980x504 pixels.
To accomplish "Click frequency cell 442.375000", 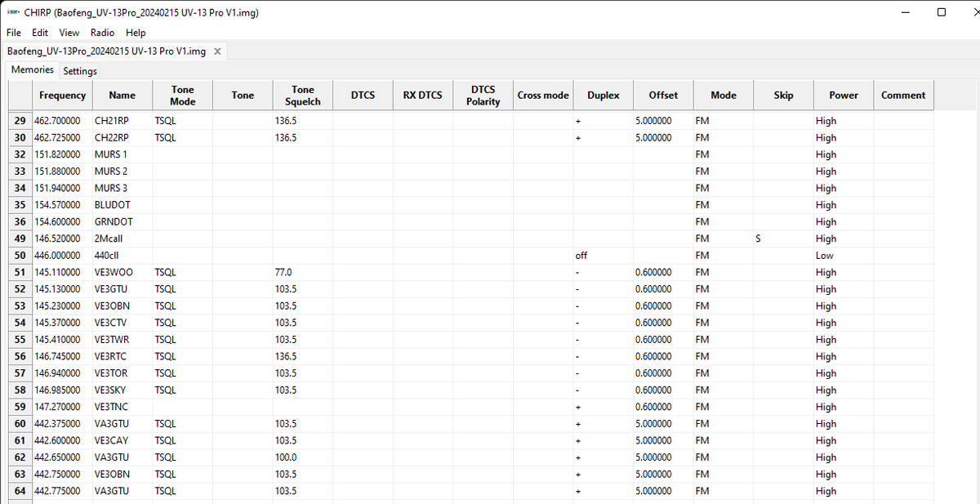I will coord(62,424).
